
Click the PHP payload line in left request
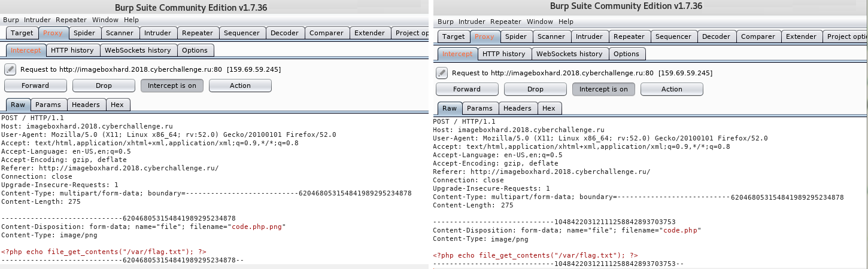point(104,252)
